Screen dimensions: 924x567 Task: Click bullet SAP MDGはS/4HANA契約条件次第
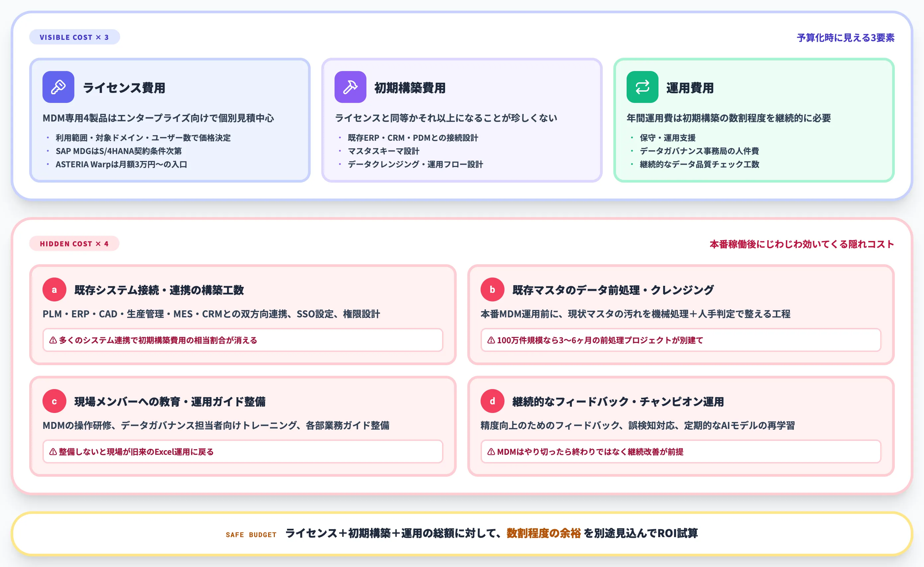point(118,151)
